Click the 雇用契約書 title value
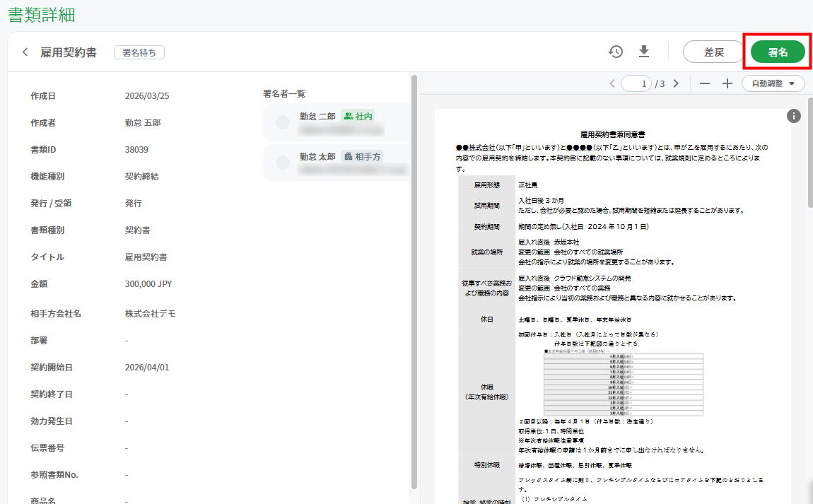The width and height of the screenshot is (813, 504). click(146, 257)
